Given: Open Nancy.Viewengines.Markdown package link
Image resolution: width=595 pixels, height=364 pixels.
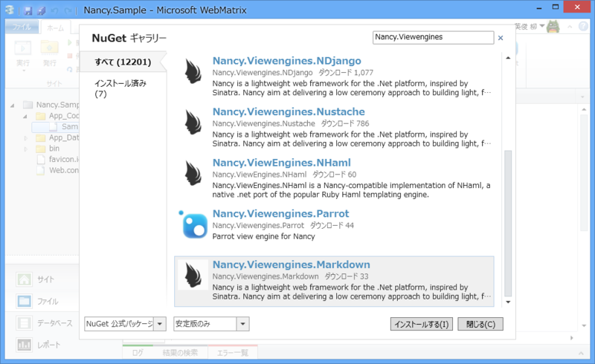Looking at the screenshot, I should pos(292,264).
